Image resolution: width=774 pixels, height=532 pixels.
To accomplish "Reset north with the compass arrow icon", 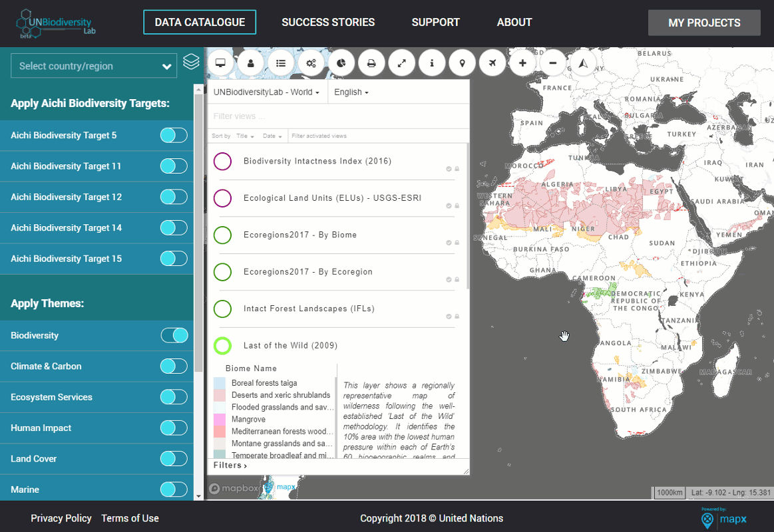I will tap(583, 63).
